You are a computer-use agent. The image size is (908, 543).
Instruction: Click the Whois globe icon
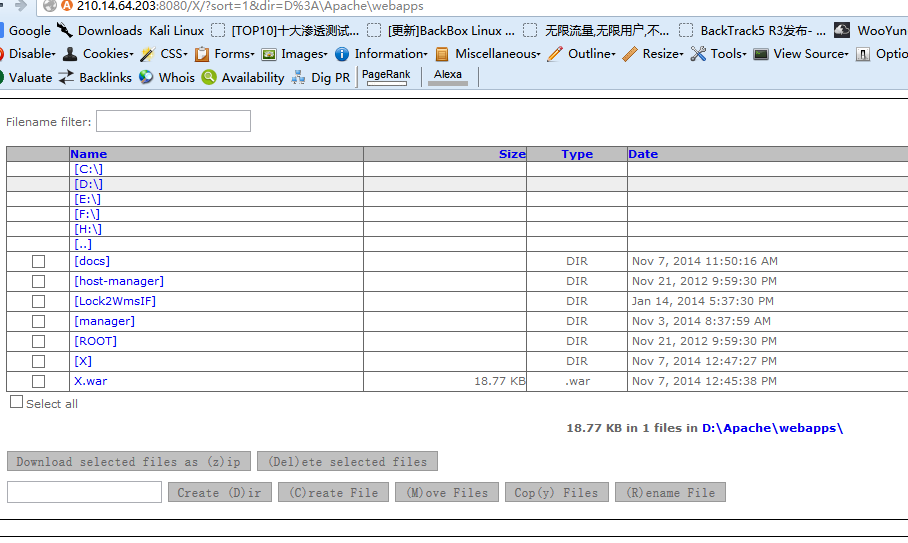click(146, 77)
